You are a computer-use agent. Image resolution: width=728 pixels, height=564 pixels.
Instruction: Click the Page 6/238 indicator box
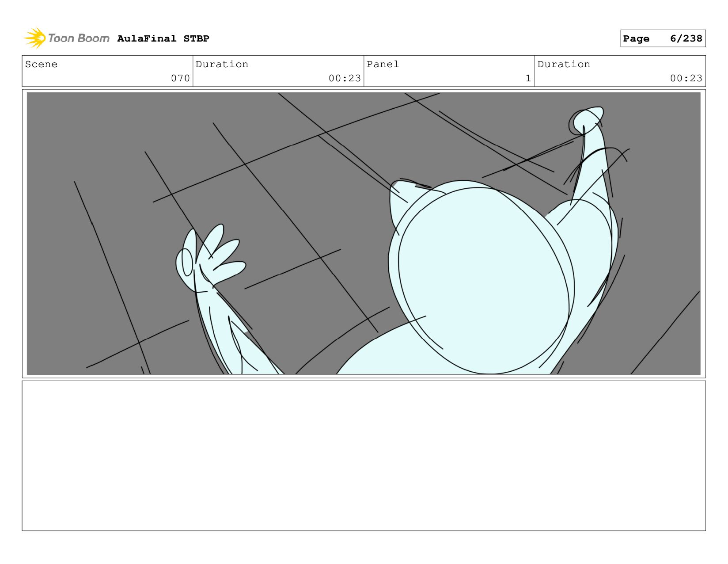click(x=663, y=38)
